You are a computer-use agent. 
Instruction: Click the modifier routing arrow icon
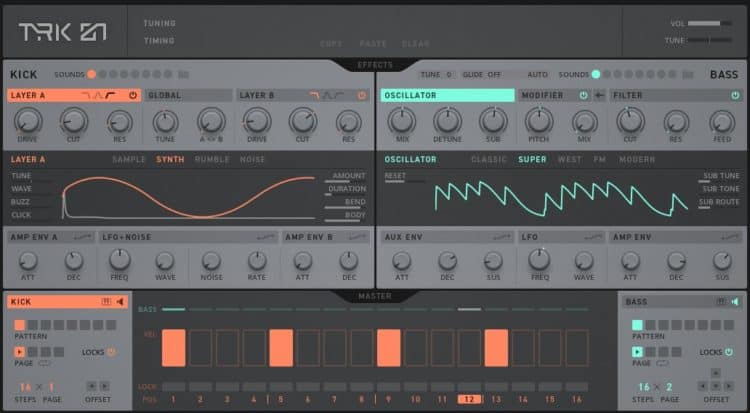click(x=599, y=95)
